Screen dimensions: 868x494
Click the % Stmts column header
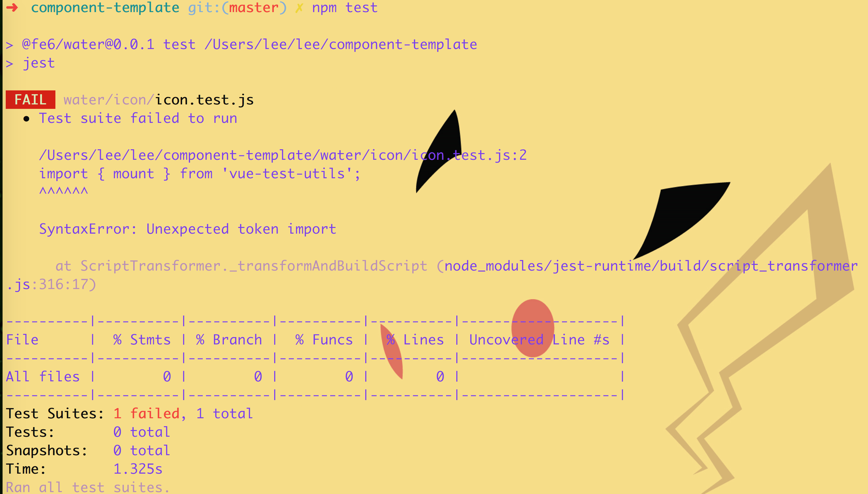142,340
